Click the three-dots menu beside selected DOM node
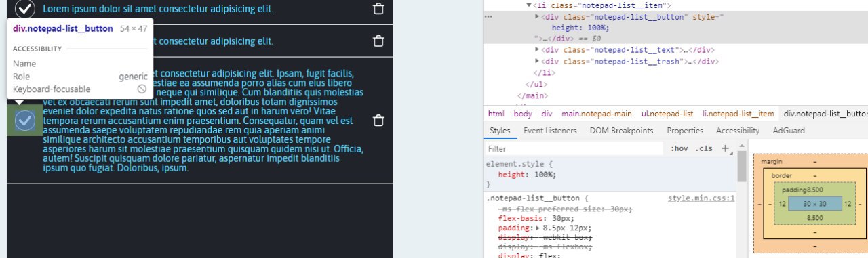This screenshot has width=868, height=258. click(x=488, y=16)
